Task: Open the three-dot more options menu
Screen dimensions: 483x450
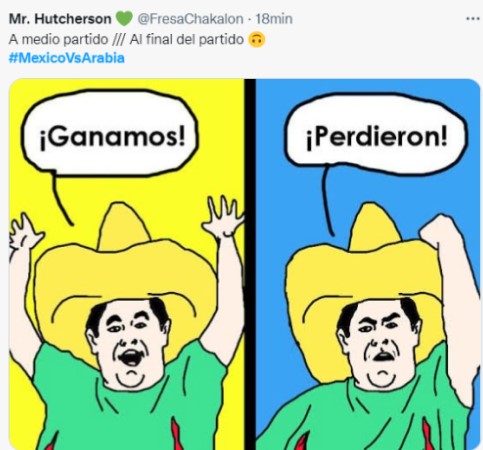Action: pos(472,19)
